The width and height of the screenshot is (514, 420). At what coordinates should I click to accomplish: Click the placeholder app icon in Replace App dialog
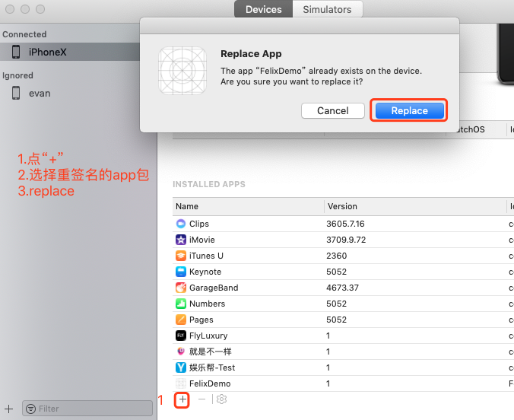[x=182, y=71]
